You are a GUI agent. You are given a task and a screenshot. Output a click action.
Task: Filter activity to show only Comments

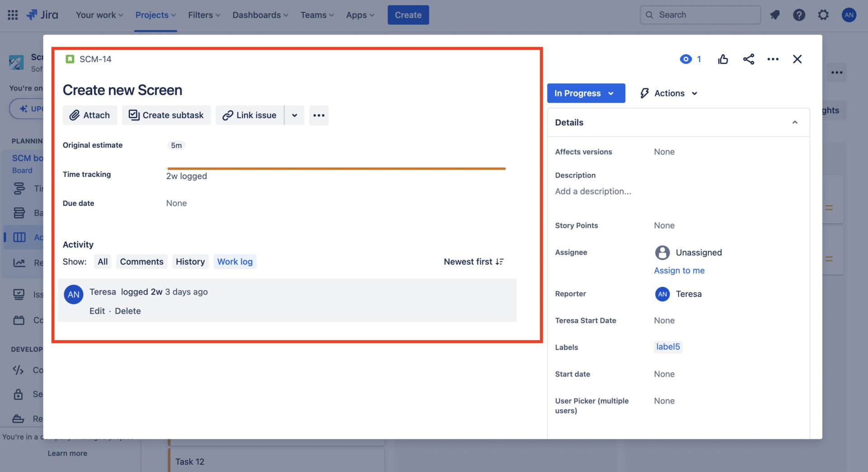click(142, 262)
